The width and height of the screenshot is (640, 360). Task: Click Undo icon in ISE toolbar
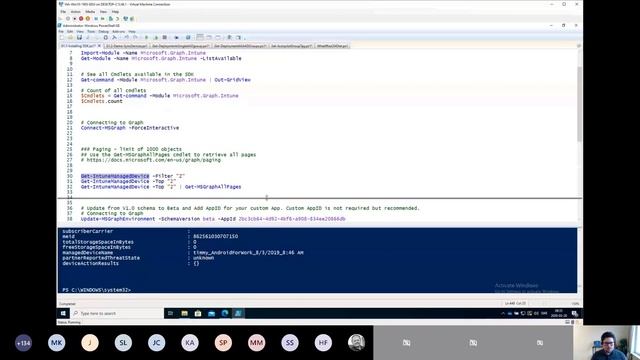127,38
